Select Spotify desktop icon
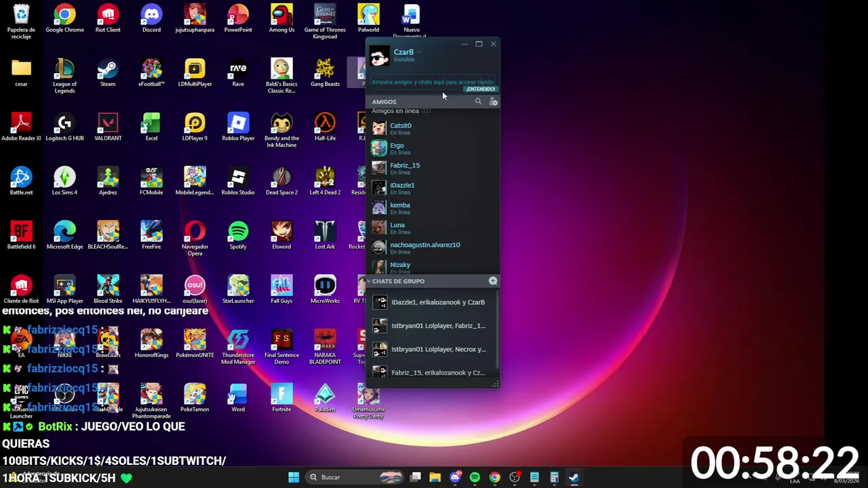This screenshot has height=488, width=868. (x=238, y=236)
